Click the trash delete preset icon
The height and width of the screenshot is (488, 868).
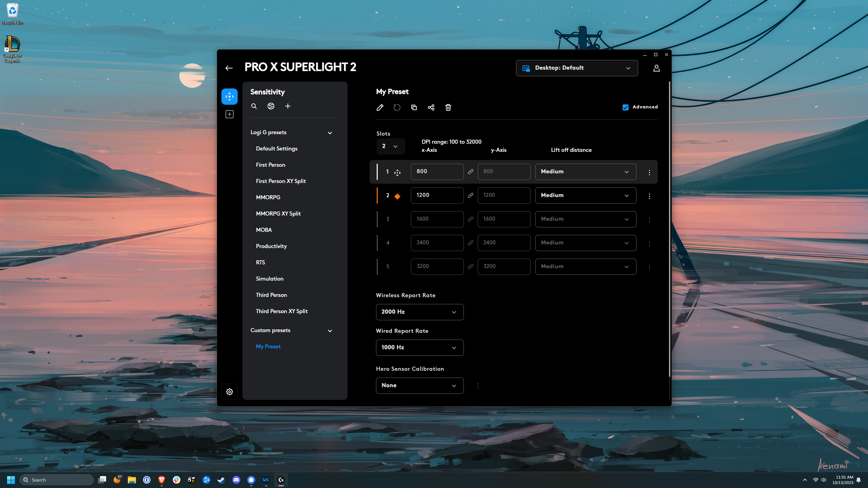[x=448, y=107]
